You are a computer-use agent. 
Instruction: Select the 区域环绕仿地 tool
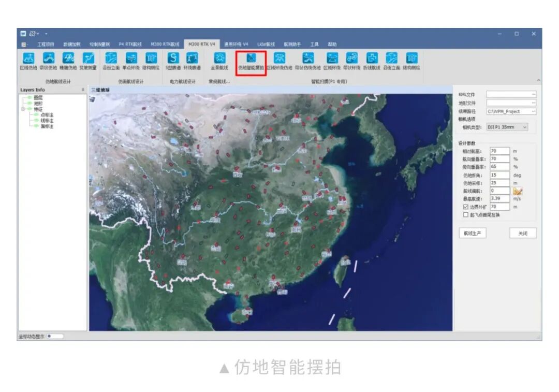click(x=279, y=61)
